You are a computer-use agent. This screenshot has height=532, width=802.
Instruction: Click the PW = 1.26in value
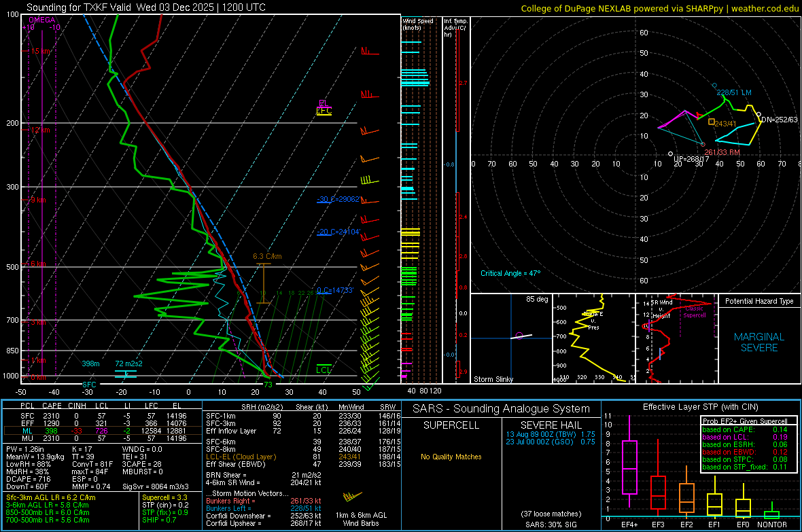pos(27,449)
